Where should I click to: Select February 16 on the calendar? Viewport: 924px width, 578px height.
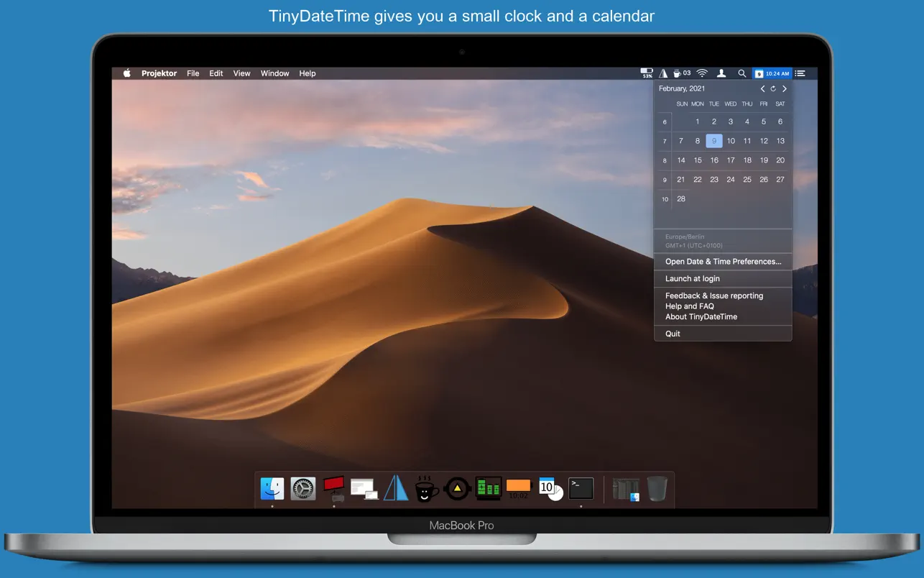click(713, 160)
